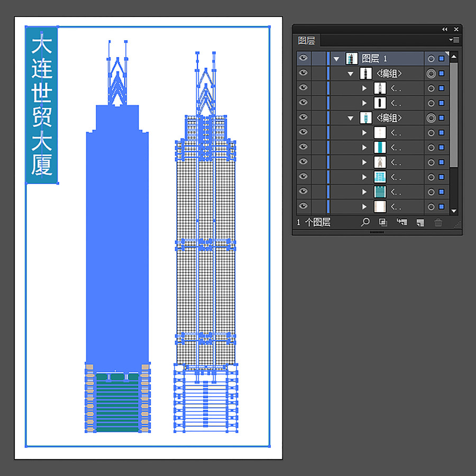Screen dimensions: 476x476
Task: Click the target ring of the first <编组>
Action: 431,74
